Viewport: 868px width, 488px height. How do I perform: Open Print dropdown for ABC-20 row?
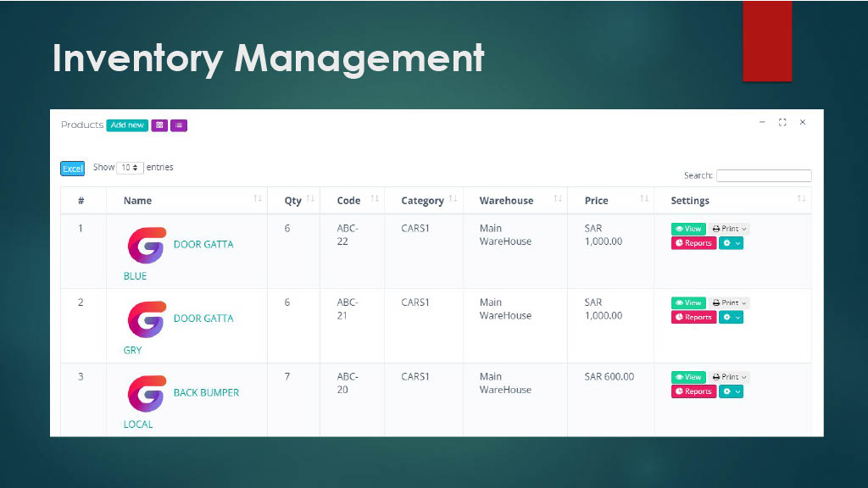[x=729, y=377]
